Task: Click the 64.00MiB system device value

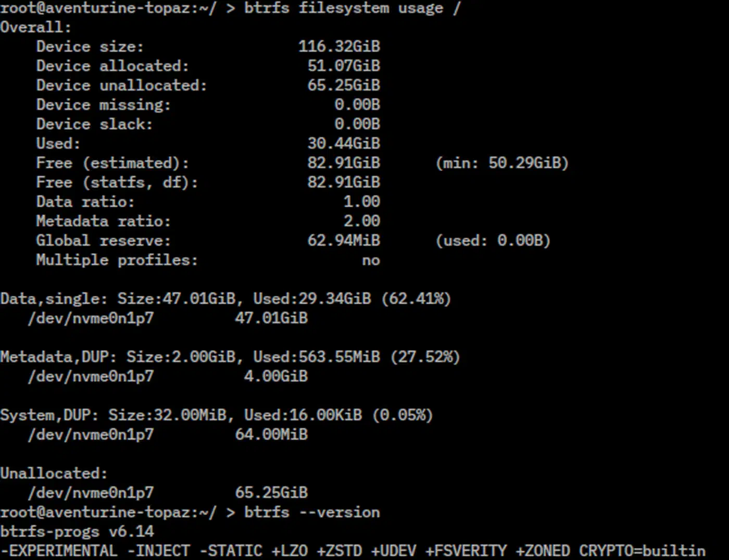Action: coord(271,434)
